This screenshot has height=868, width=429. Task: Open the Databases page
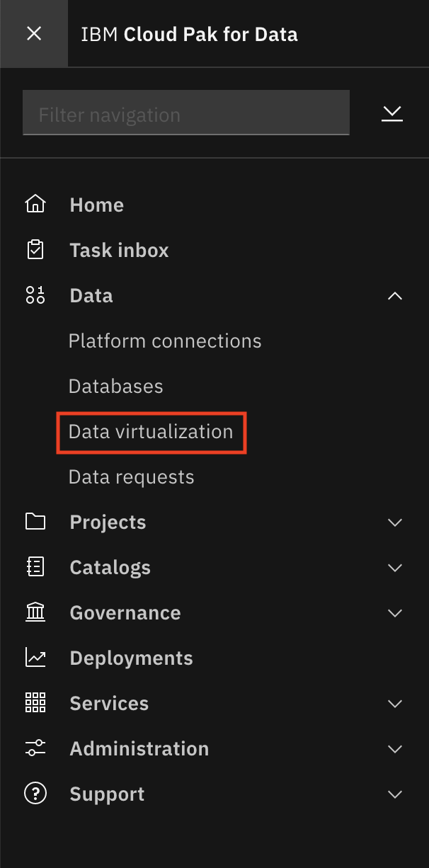coord(115,386)
